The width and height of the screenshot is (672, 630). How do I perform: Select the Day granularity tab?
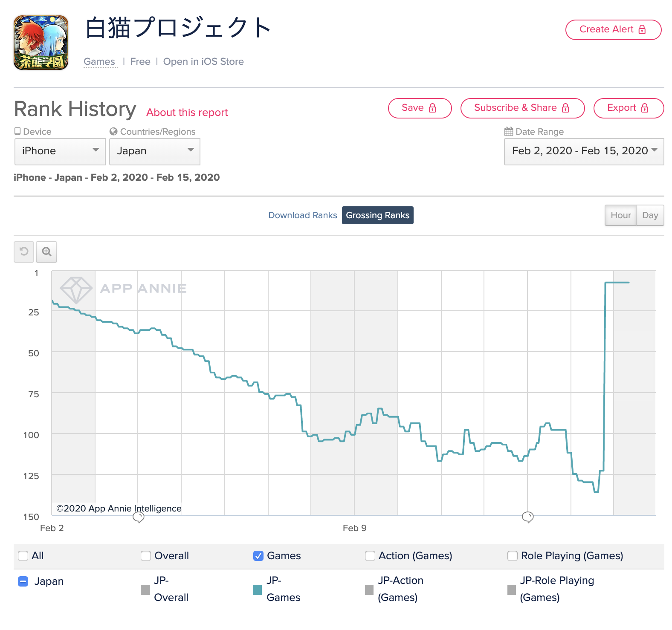click(x=650, y=215)
